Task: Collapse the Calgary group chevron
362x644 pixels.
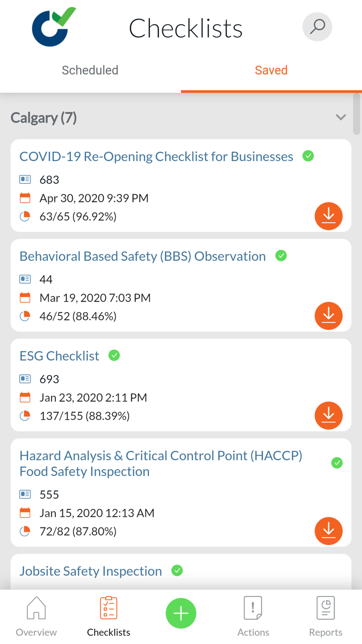Action: [x=340, y=118]
